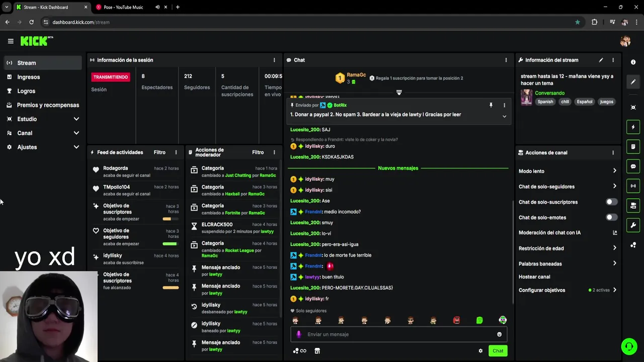The height and width of the screenshot is (362, 644).
Task: Open Acciones de moderador three-dot menu
Action: pos(274,152)
